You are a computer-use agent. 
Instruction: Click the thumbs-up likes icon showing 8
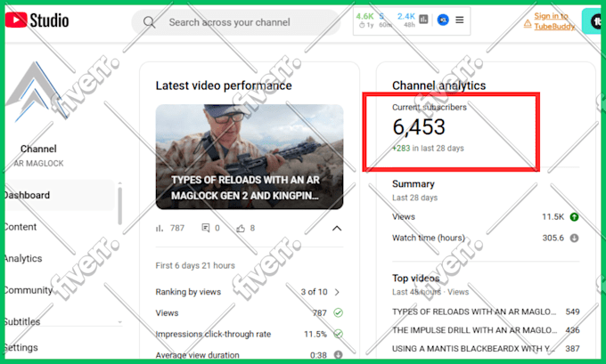[x=241, y=228]
